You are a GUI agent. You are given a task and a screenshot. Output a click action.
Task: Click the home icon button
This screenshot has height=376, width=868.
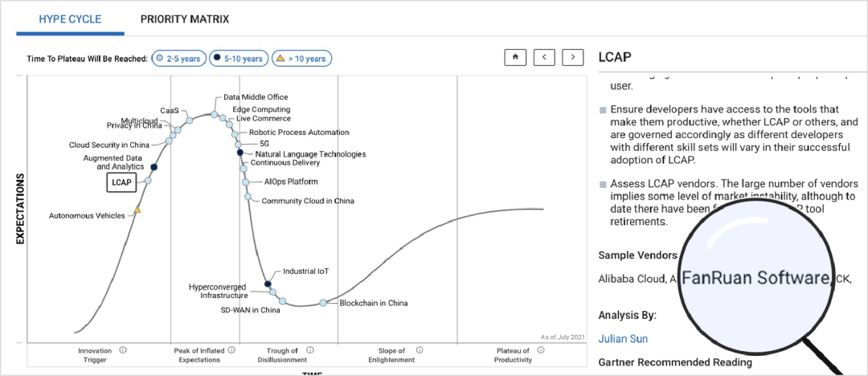click(515, 57)
